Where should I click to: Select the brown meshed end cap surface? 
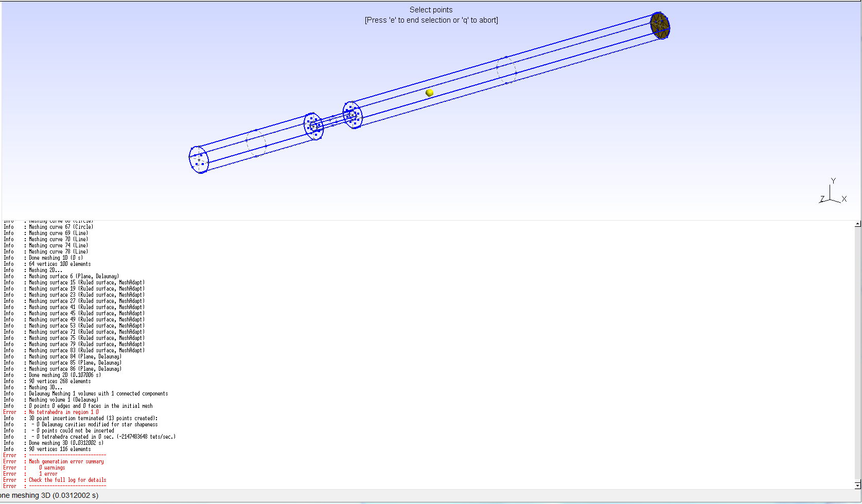pyautogui.click(x=659, y=26)
